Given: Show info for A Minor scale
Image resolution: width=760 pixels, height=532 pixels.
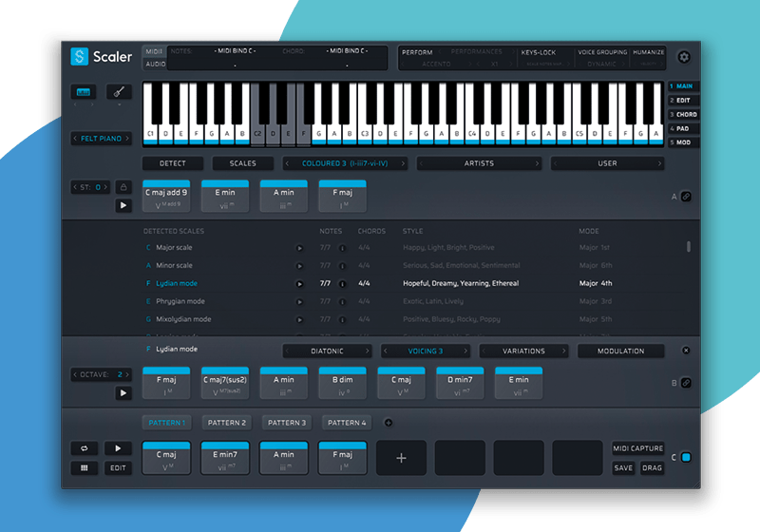Looking at the screenshot, I should 342,266.
